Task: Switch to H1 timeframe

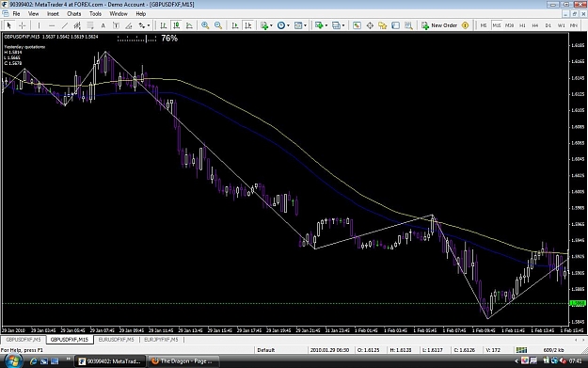Action: pyautogui.click(x=522, y=25)
